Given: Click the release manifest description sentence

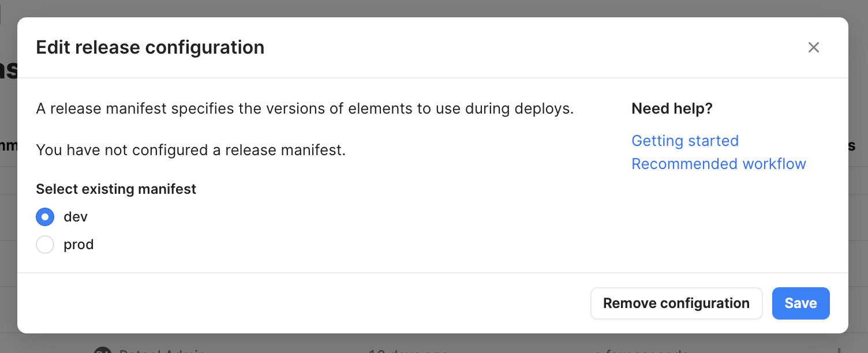Looking at the screenshot, I should 305,108.
